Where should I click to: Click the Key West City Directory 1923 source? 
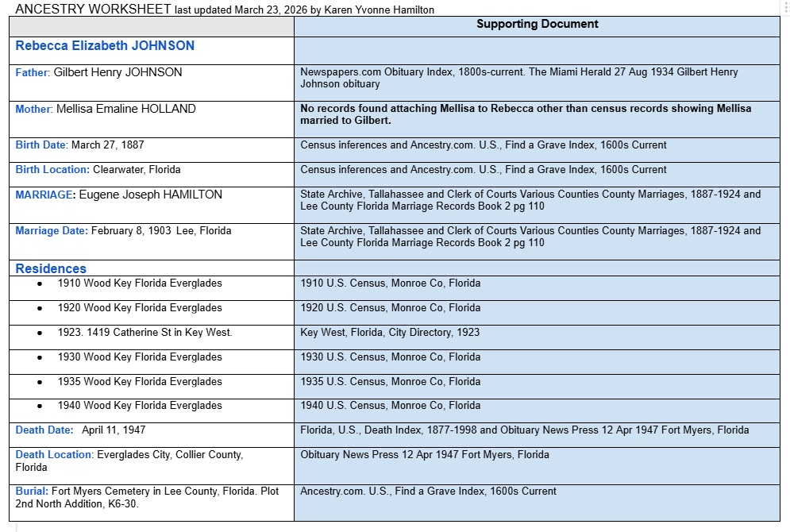pos(390,333)
